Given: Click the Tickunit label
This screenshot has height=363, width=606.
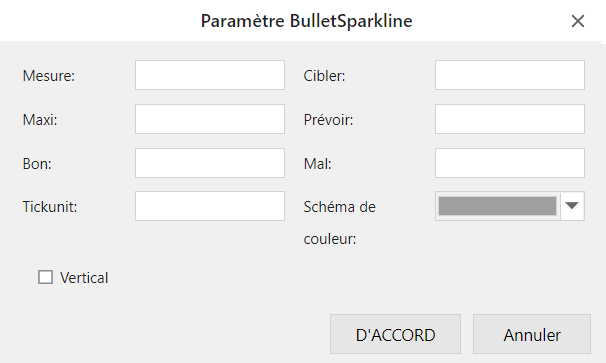Looking at the screenshot, I should (50, 207).
